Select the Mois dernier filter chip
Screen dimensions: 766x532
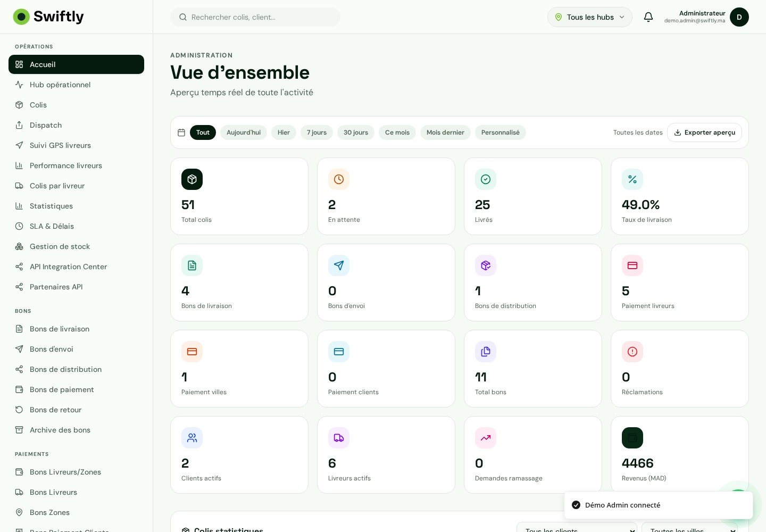pyautogui.click(x=445, y=132)
